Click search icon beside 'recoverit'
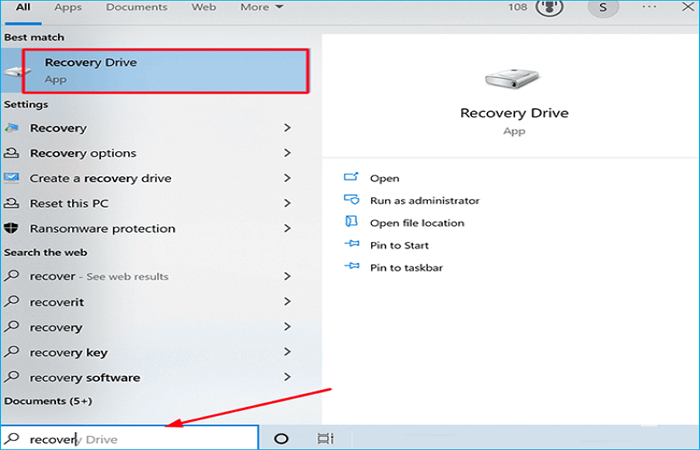The width and height of the screenshot is (700, 450). [x=12, y=301]
